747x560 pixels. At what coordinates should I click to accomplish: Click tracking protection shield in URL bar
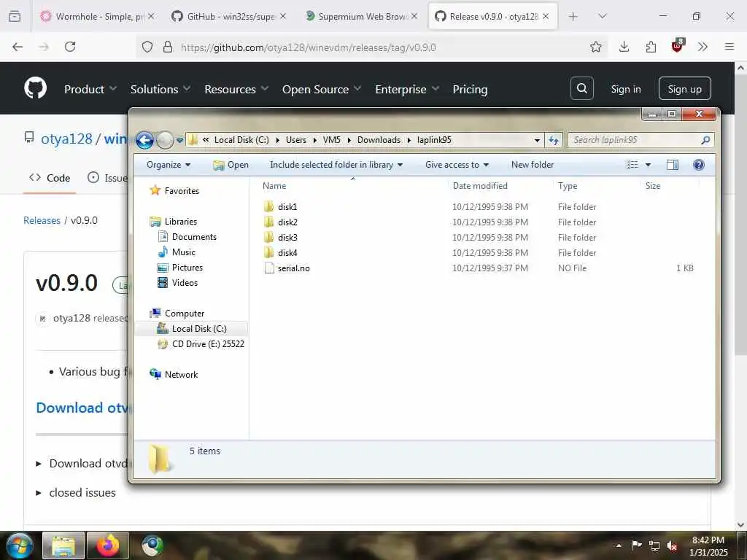tap(147, 47)
